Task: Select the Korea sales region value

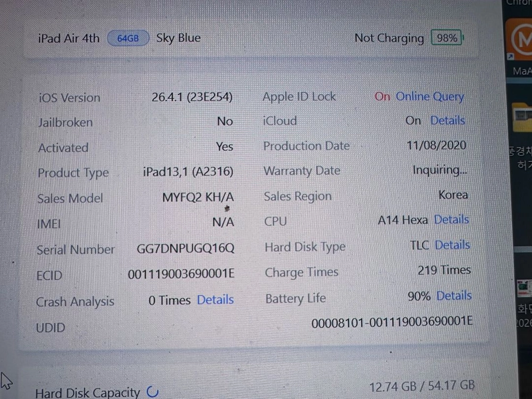Action: (x=453, y=195)
